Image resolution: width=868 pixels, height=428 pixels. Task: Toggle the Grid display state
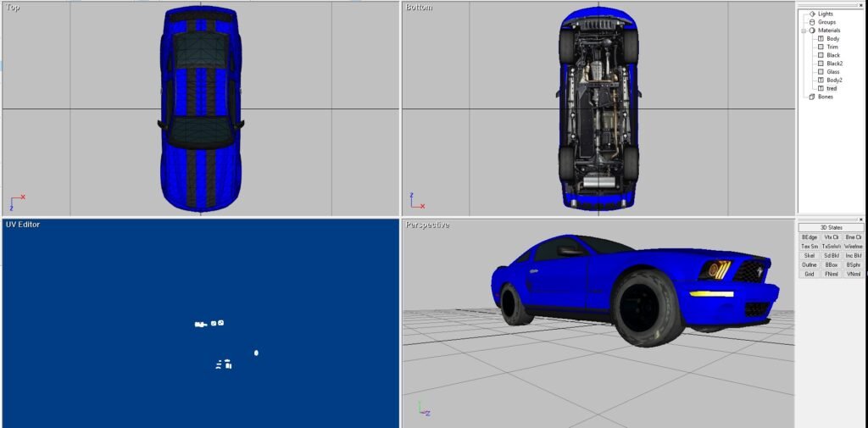click(x=809, y=274)
